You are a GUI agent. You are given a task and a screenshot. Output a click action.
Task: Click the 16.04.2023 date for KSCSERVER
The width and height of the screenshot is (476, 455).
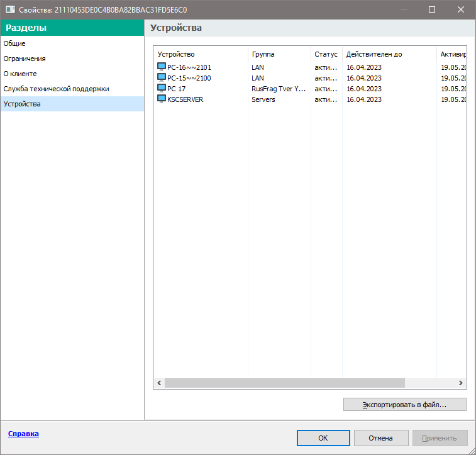tap(364, 99)
